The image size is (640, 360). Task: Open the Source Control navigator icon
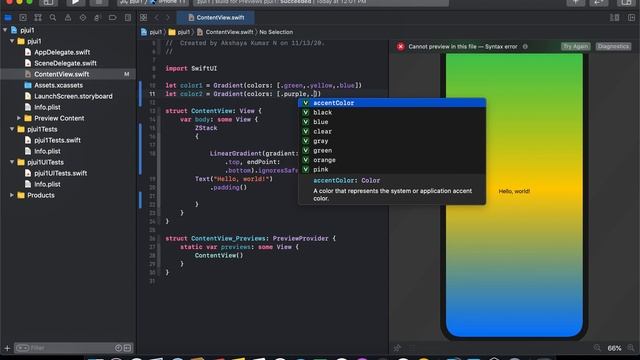click(23, 18)
